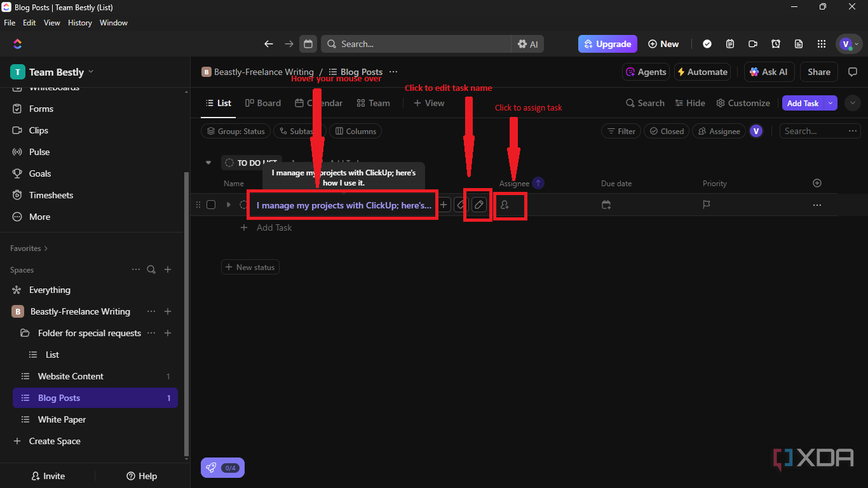Open Columns options

[x=355, y=131]
